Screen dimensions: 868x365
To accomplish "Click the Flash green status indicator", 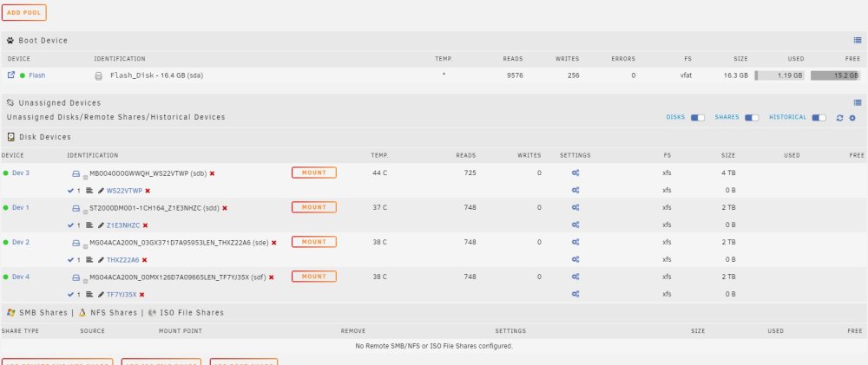I will click(x=23, y=75).
